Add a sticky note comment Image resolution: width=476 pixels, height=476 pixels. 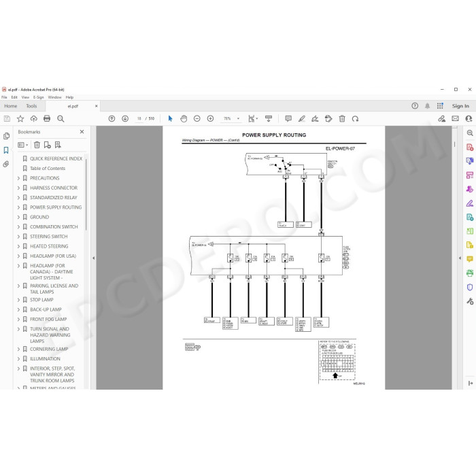click(x=288, y=119)
